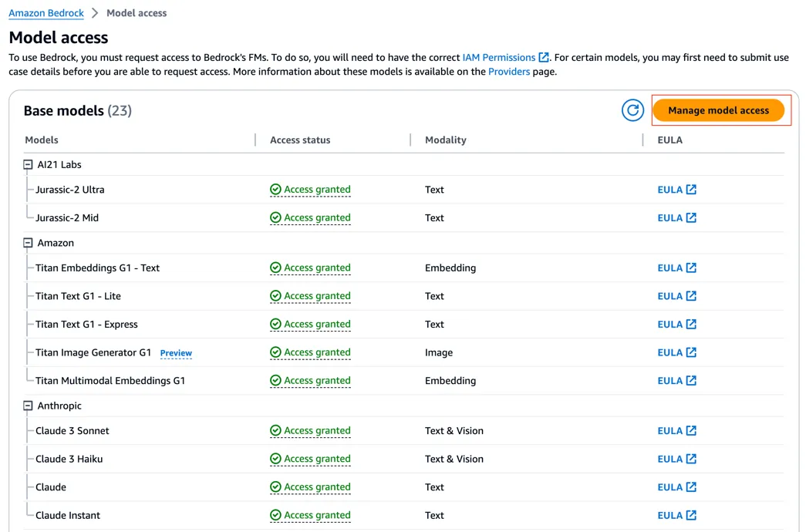806x532 pixels.
Task: Click the EULA column header
Action: click(669, 140)
